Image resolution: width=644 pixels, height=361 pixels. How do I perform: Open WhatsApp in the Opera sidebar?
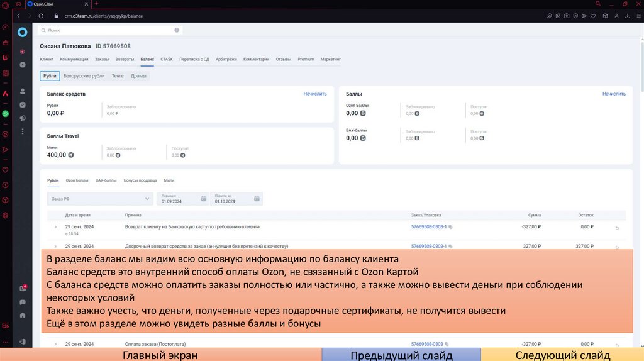(x=5, y=114)
